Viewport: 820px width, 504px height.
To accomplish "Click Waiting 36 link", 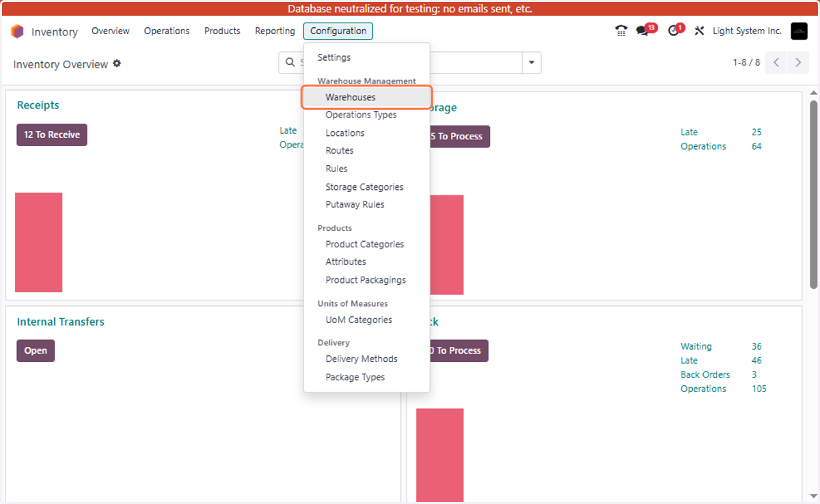I will (x=721, y=346).
